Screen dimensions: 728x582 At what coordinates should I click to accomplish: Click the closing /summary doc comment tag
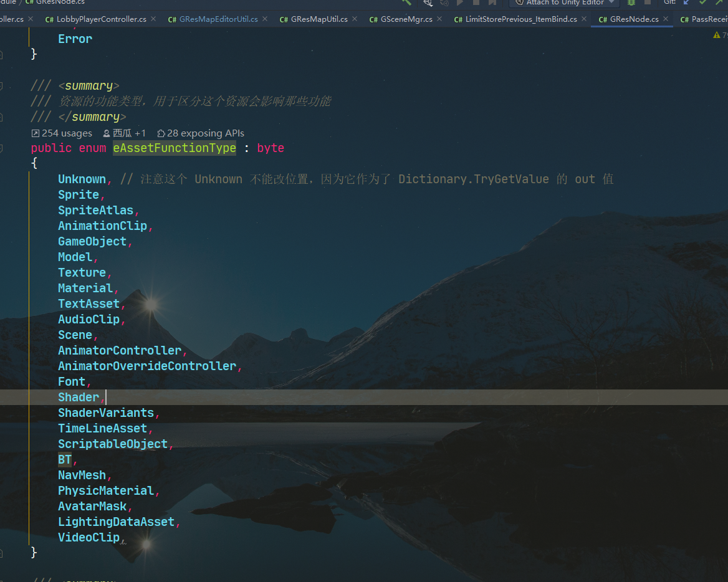[92, 117]
